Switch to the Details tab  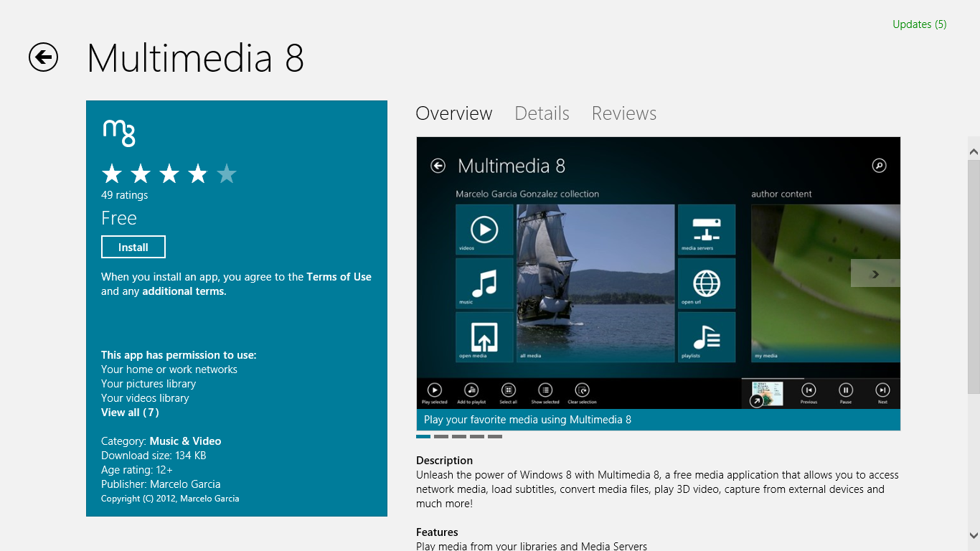click(542, 113)
